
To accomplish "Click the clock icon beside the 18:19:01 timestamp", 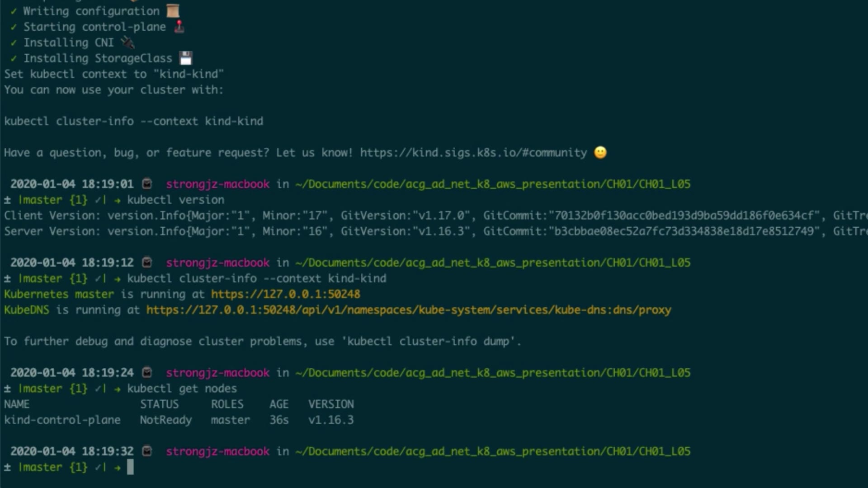I will [147, 184].
